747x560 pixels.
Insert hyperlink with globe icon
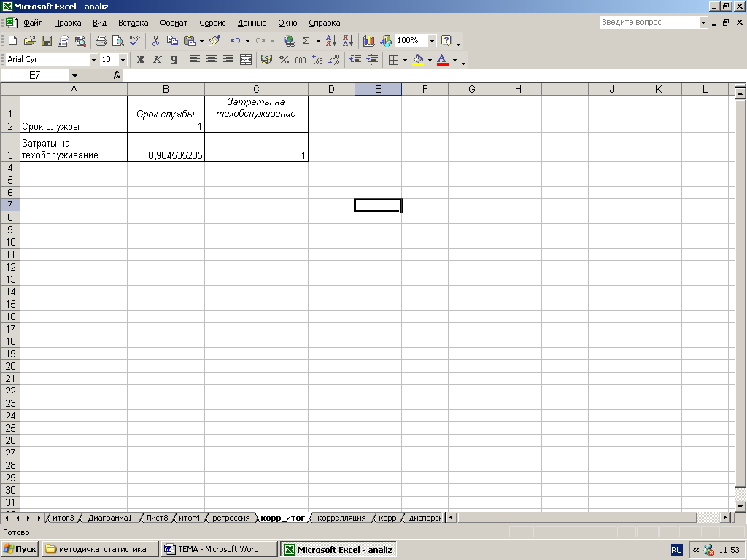point(289,41)
